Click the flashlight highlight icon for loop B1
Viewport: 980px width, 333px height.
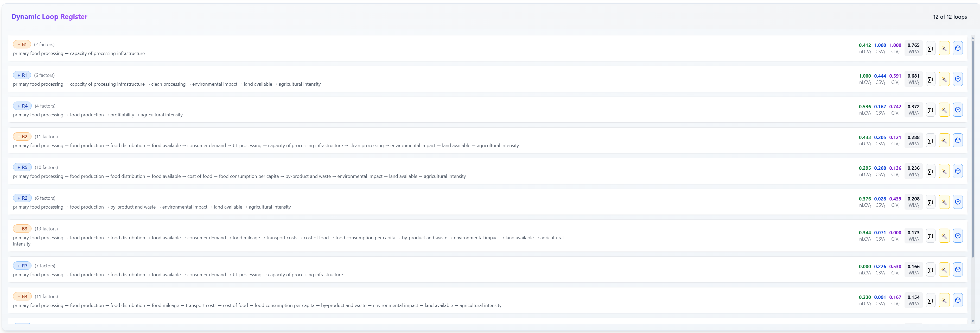[944, 48]
